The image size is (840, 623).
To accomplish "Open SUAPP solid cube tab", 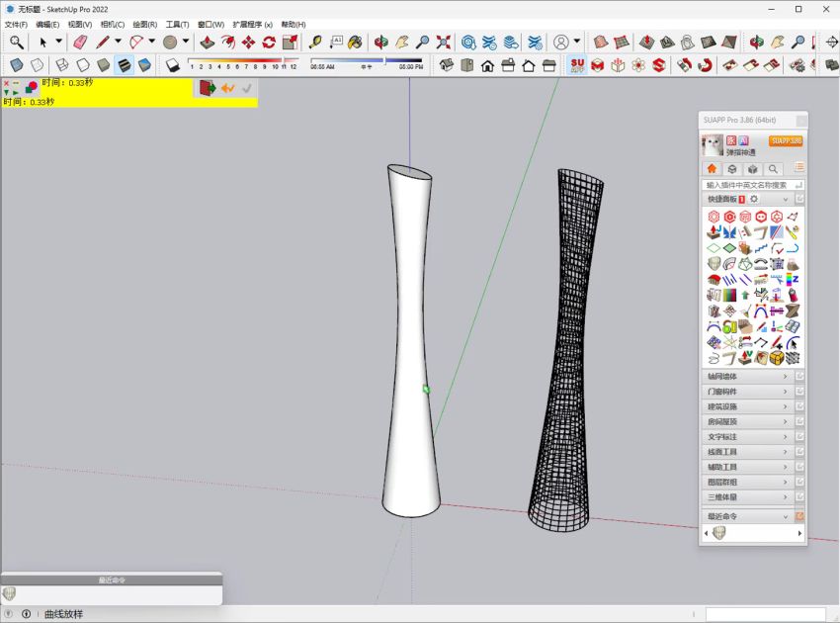I will [753, 169].
